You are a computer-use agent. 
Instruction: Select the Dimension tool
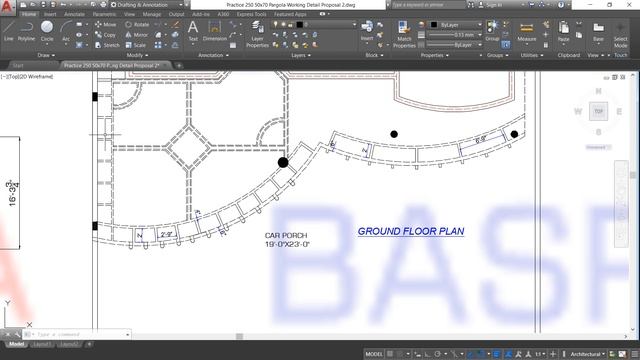click(215, 31)
